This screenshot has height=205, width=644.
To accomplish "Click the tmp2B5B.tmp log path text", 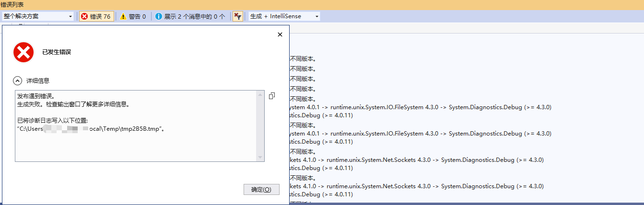I will pyautogui.click(x=91, y=129).
